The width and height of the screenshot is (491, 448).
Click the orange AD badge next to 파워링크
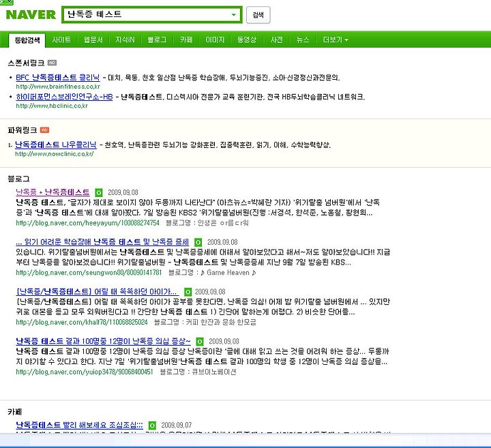[x=44, y=130]
